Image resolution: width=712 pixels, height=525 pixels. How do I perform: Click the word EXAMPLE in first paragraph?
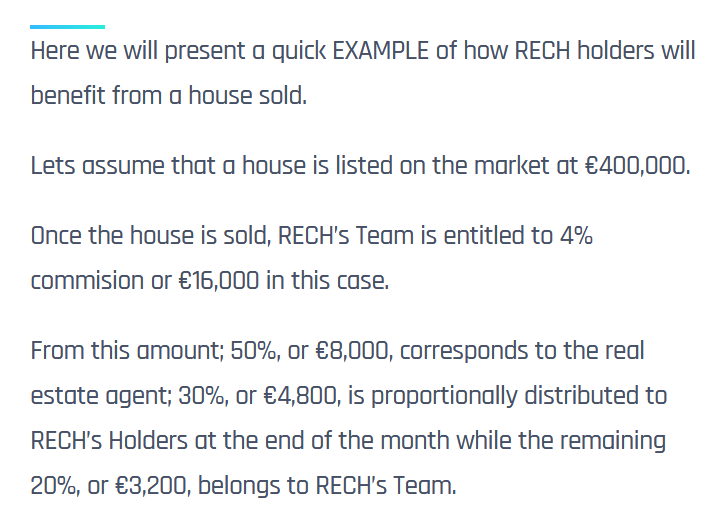381,50
